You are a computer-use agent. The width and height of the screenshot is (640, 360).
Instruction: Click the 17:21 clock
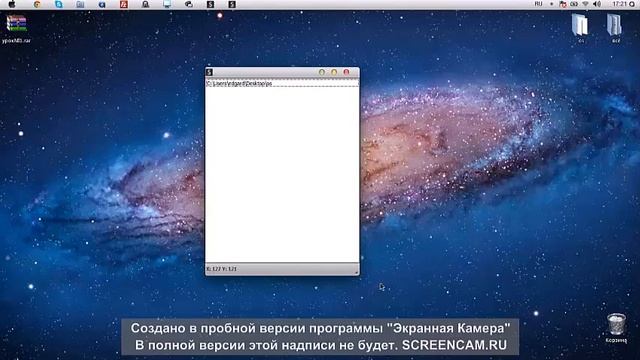619,4
